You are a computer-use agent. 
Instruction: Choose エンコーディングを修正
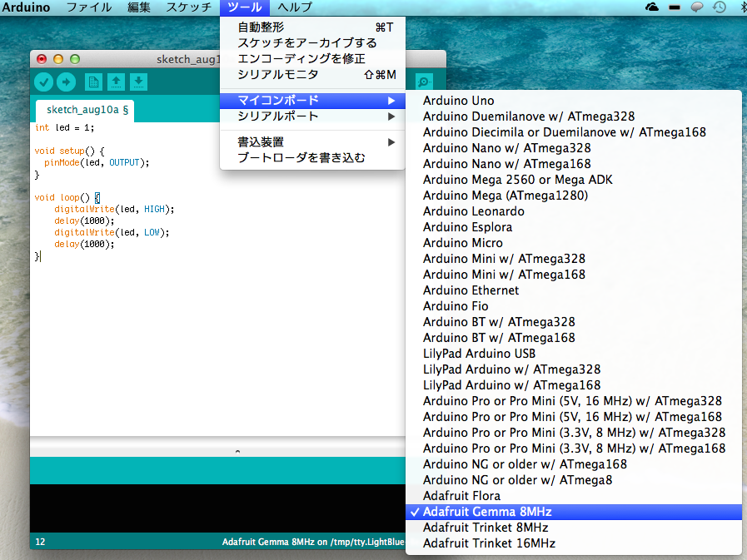point(312,58)
